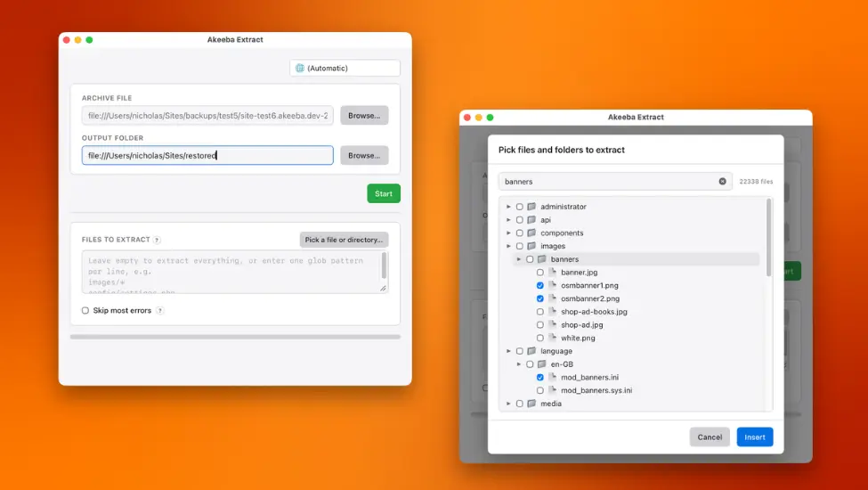Click the file tree vertical scrollbar
This screenshot has width=868, height=490.
tap(768, 237)
